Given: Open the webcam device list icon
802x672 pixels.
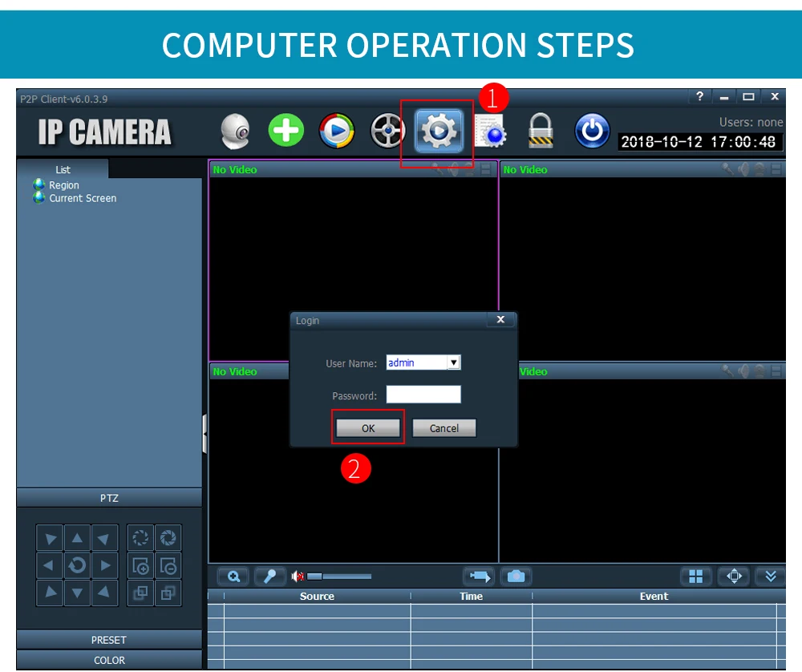Looking at the screenshot, I should pos(235,131).
